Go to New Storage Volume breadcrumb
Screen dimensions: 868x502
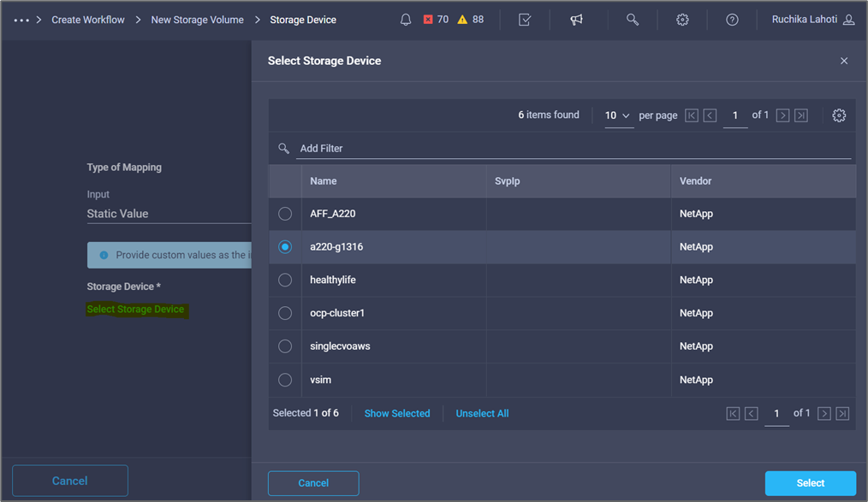[x=197, y=20]
